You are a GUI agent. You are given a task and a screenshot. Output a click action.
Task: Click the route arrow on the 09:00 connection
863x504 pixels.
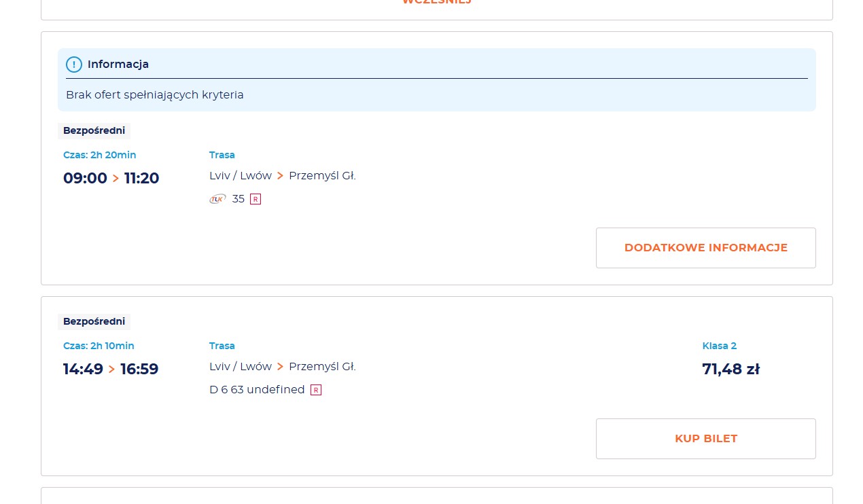click(x=280, y=176)
